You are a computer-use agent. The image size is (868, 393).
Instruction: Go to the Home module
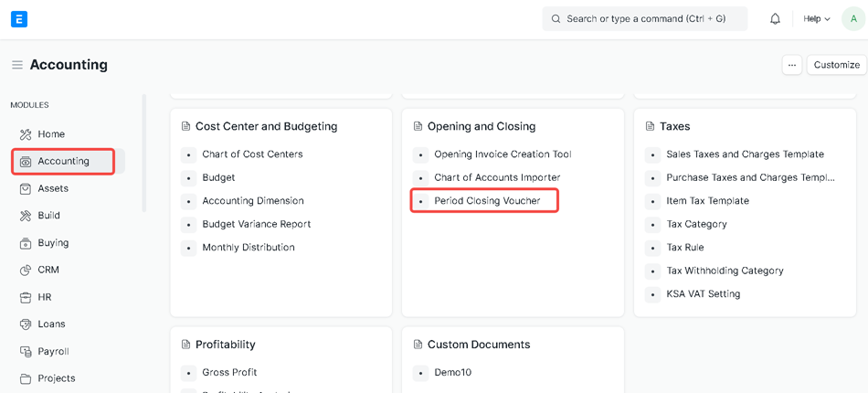pyautogui.click(x=50, y=134)
